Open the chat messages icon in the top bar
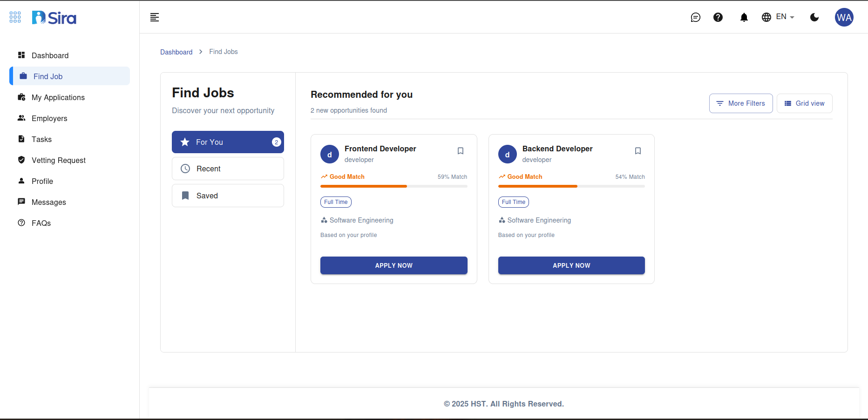Image resolution: width=868 pixels, height=420 pixels. pyautogui.click(x=696, y=17)
